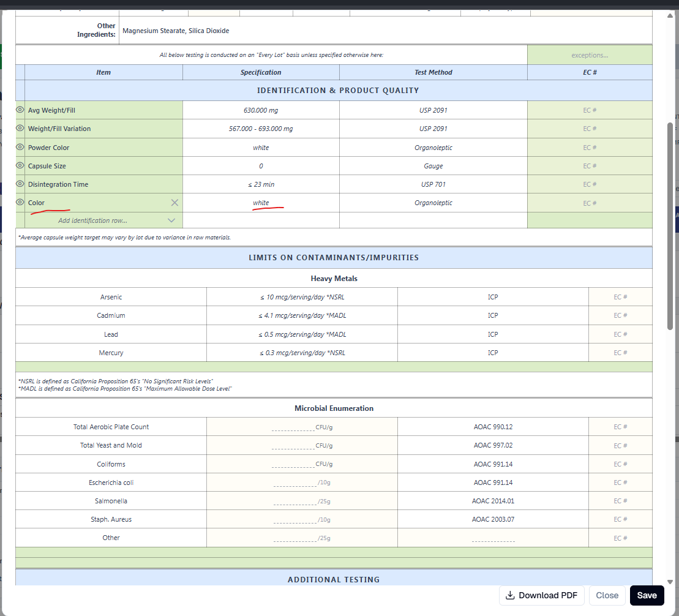Edit EC # for Total Aerobic Plate Count

coord(620,427)
